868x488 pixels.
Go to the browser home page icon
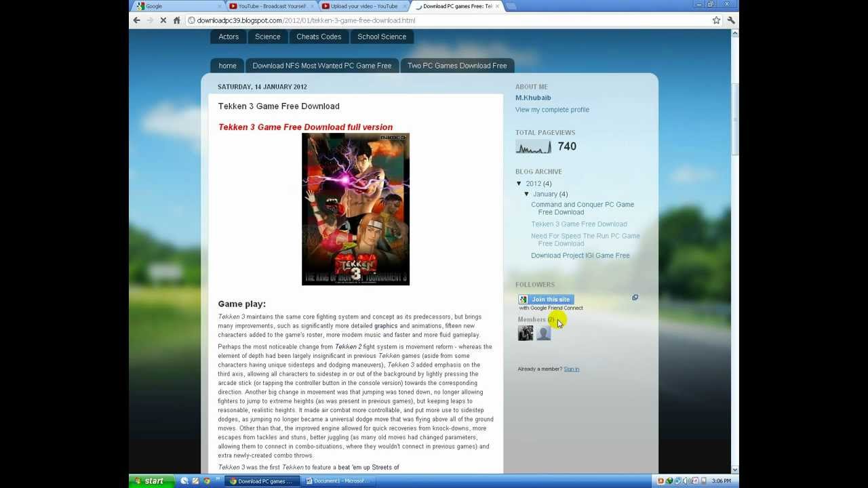pyautogui.click(x=177, y=20)
